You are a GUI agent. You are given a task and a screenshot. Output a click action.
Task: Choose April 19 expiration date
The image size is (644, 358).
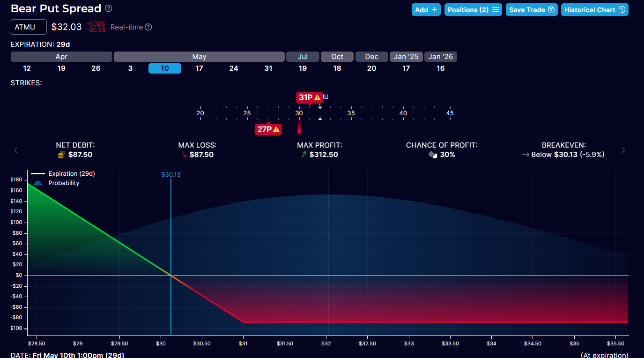(x=61, y=68)
